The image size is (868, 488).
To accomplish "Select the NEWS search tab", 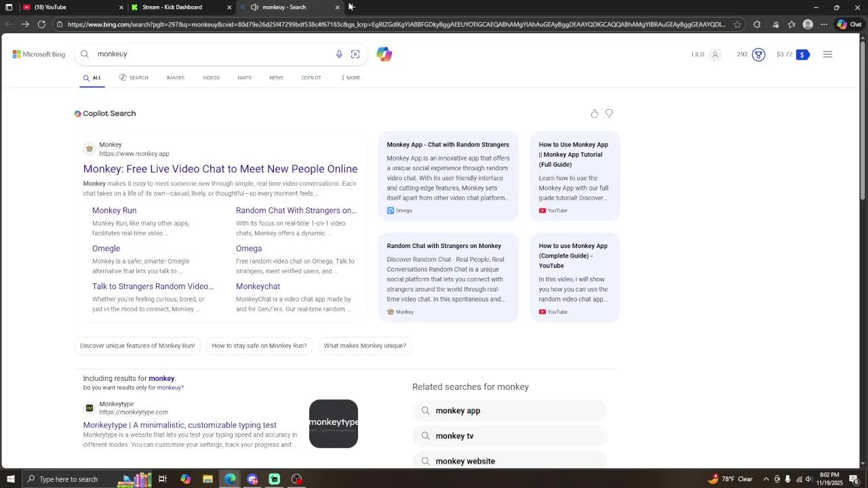I will (276, 78).
